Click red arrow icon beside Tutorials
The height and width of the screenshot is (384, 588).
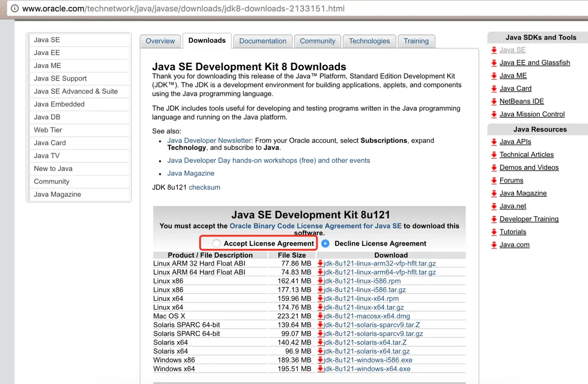click(494, 232)
